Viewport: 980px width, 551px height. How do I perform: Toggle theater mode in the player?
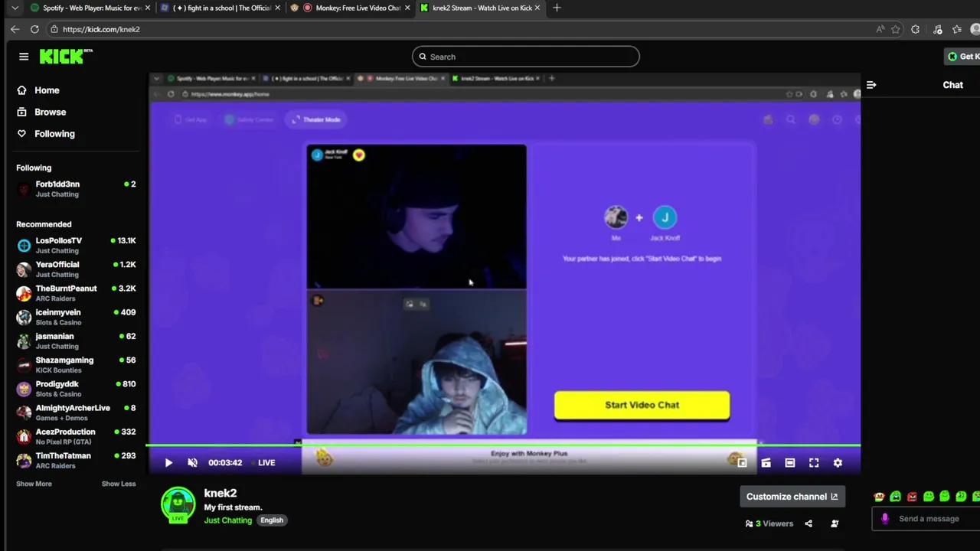pyautogui.click(x=790, y=462)
